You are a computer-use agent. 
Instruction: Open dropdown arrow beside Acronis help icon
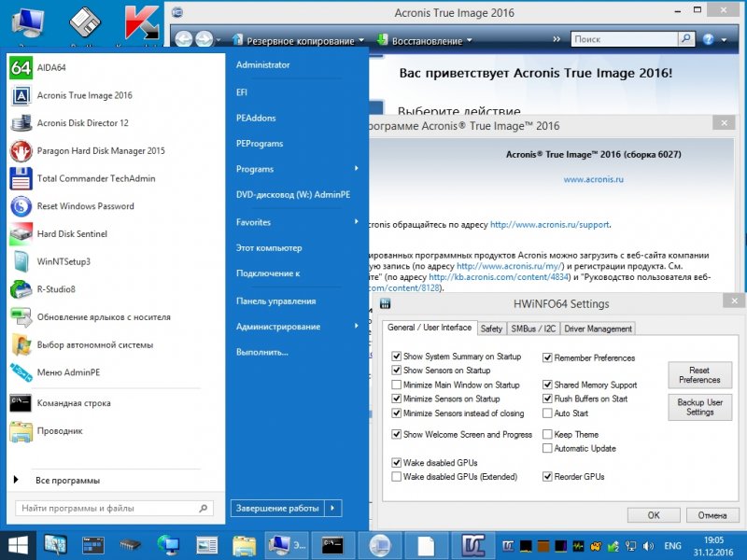[725, 40]
